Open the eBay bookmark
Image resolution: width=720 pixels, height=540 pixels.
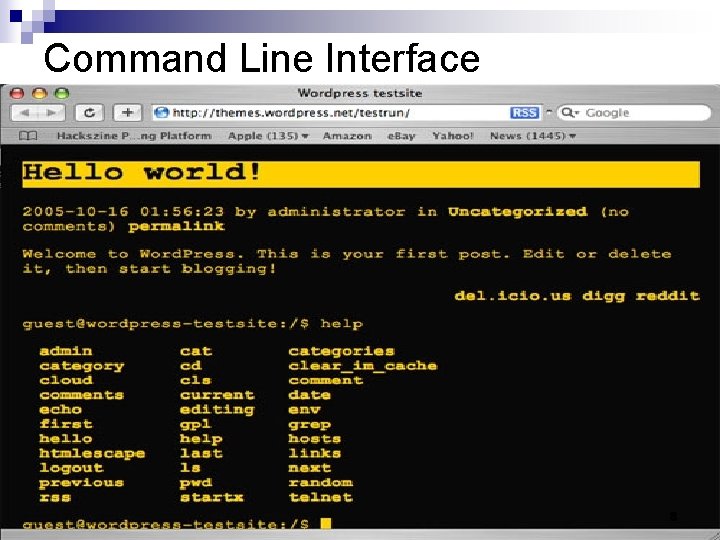click(401, 136)
